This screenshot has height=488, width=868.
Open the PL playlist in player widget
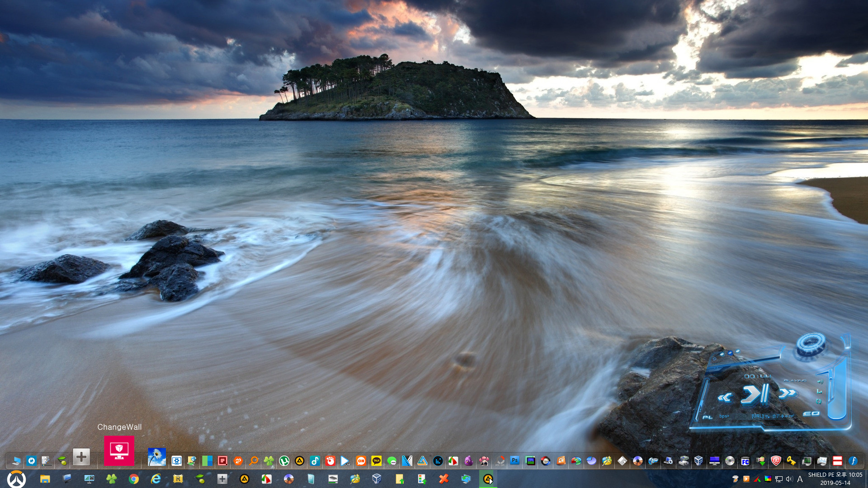708,417
